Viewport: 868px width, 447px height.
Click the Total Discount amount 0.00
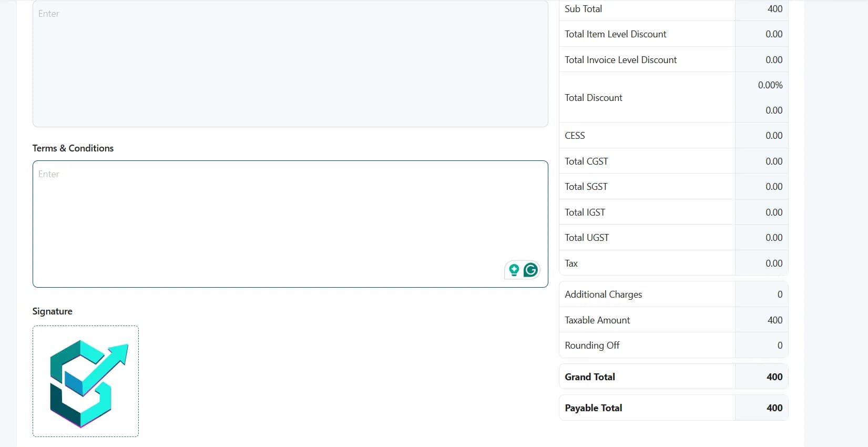774,110
